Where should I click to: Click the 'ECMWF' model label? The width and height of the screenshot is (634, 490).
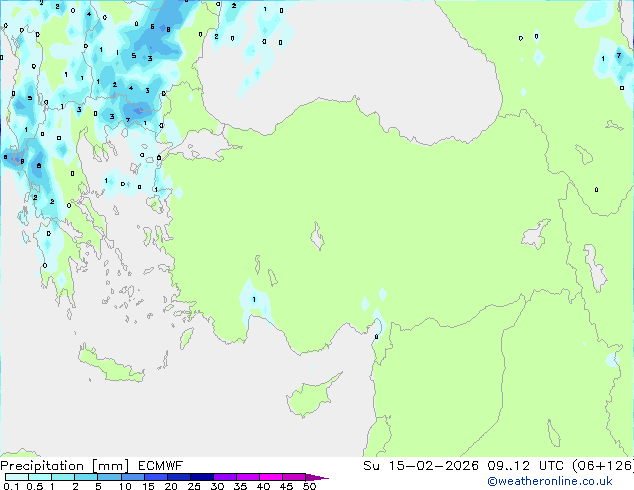(x=161, y=466)
